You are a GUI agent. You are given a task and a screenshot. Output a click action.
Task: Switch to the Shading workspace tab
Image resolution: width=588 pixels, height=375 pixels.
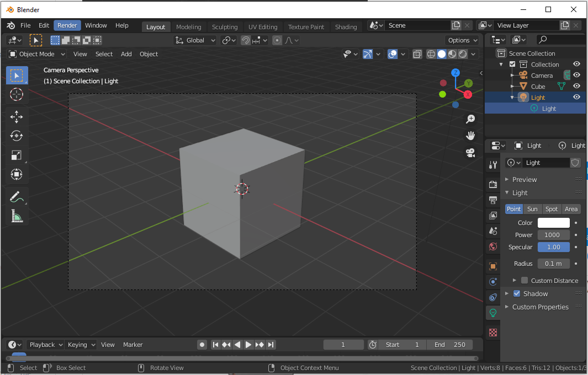tap(346, 26)
